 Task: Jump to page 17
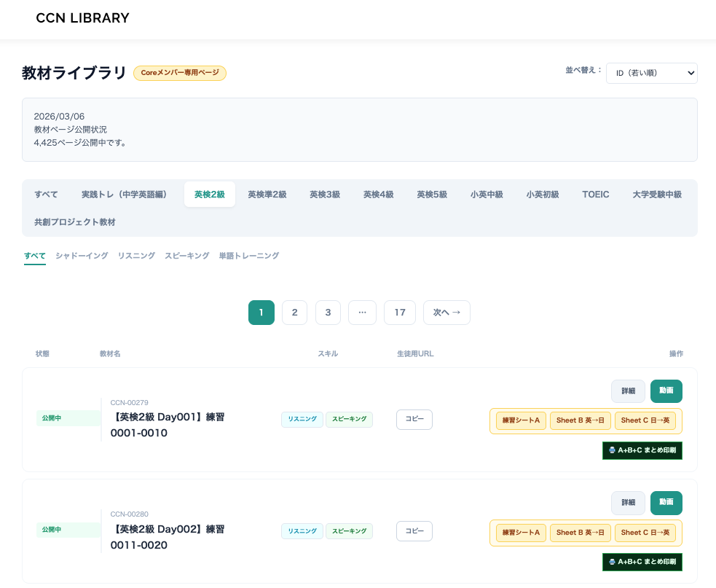point(399,313)
